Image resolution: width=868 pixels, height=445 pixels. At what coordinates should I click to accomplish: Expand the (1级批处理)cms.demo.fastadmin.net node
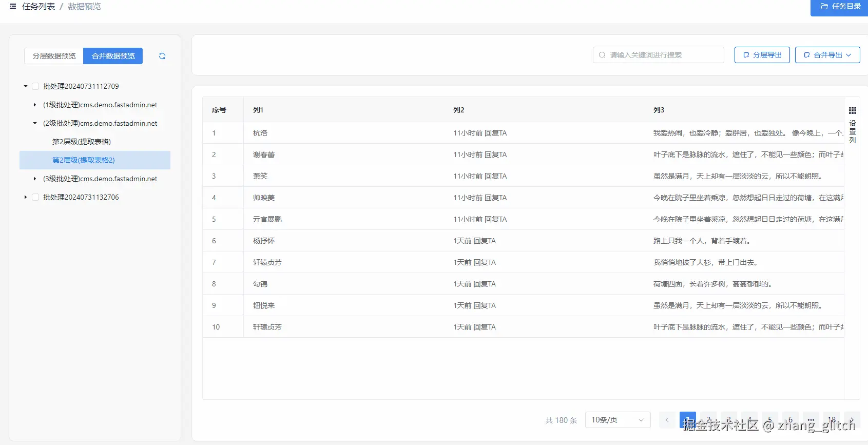click(x=35, y=105)
